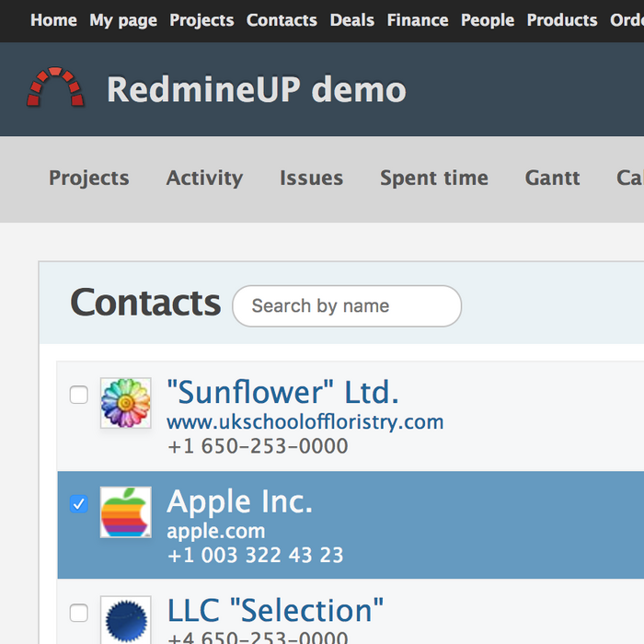
Task: Check the Sunflower Ltd. contact checkbox
Action: coord(79,395)
